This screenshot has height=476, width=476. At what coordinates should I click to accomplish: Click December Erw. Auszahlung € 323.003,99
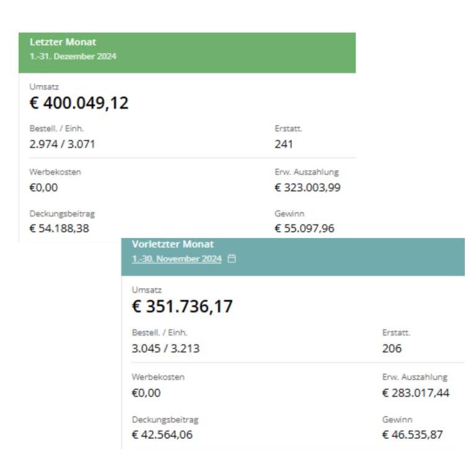(x=307, y=188)
